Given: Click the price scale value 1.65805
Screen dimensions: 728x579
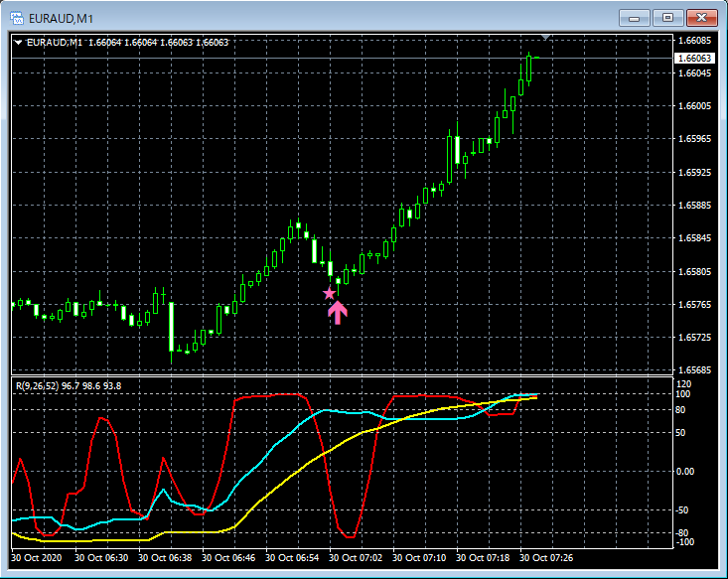Looking at the screenshot, I should tap(694, 272).
